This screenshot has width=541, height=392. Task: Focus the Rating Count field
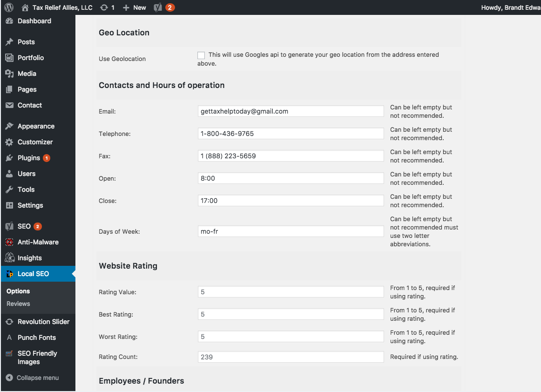[x=291, y=357]
